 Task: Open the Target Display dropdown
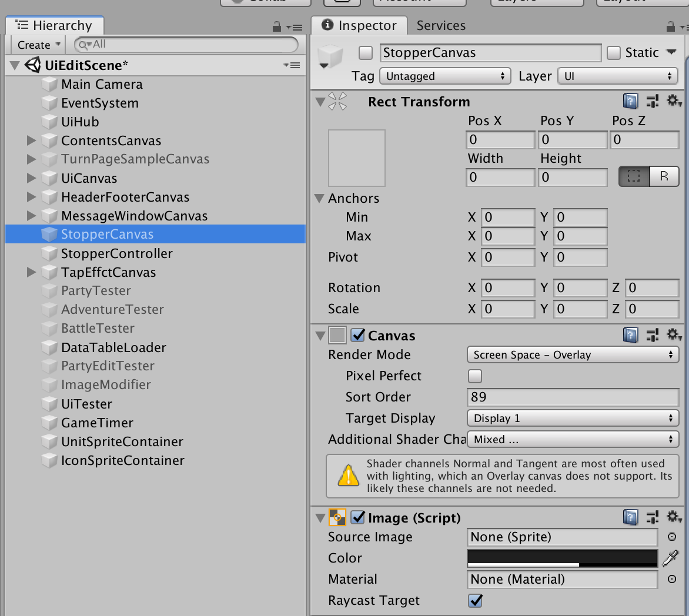coord(573,418)
